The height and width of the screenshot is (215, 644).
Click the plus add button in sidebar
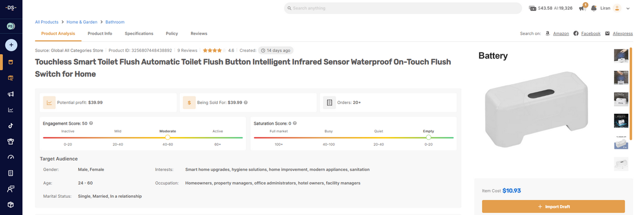[11, 45]
